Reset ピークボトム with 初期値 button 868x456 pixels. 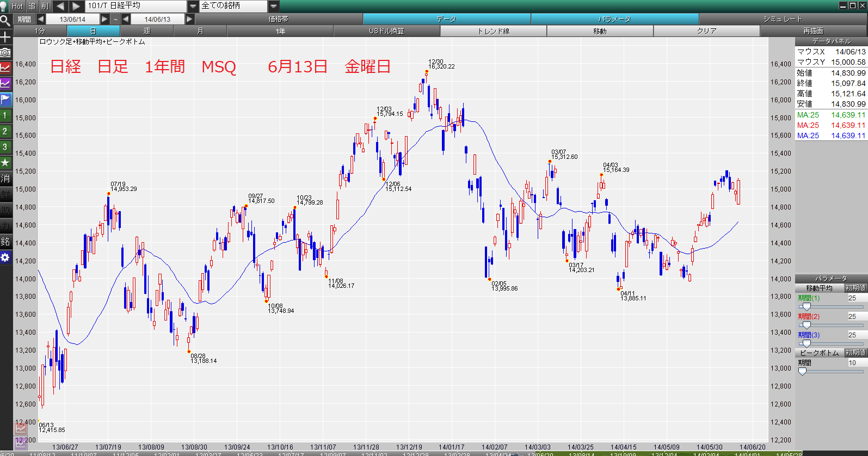[855, 353]
